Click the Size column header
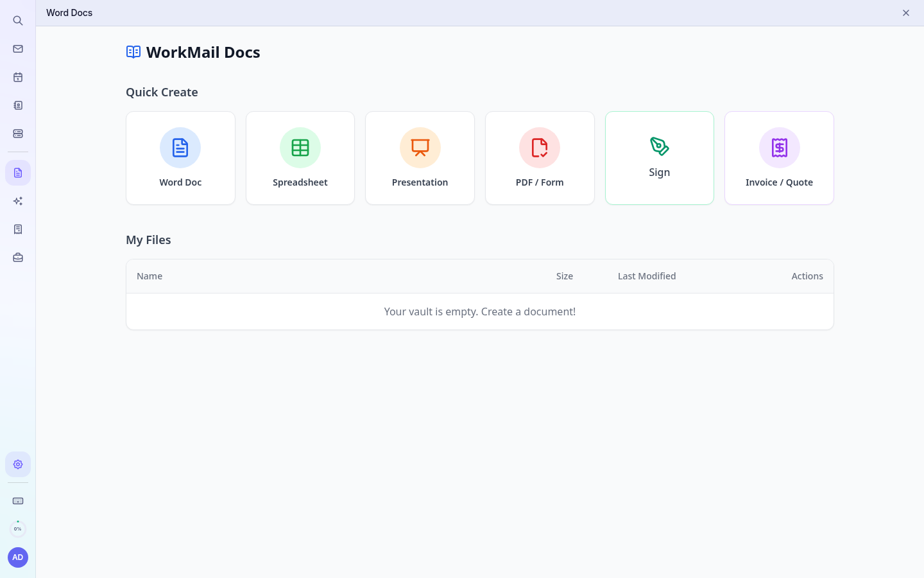 tap(565, 276)
